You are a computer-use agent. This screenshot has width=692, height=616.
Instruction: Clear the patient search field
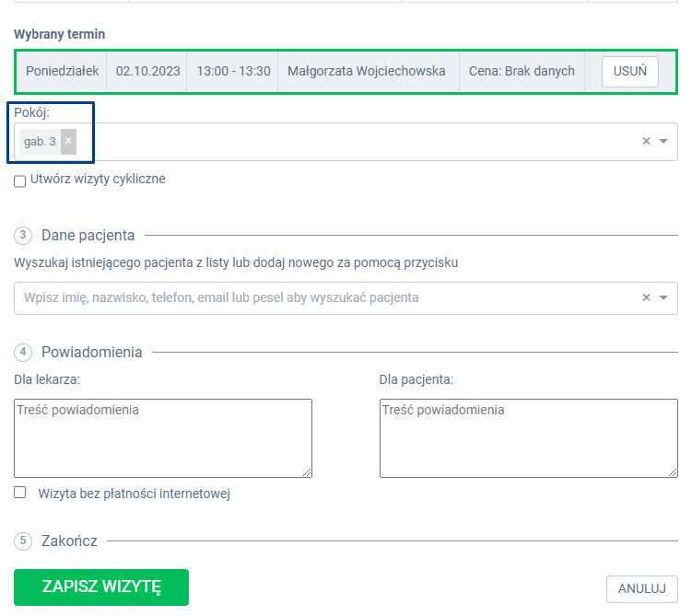click(x=646, y=298)
